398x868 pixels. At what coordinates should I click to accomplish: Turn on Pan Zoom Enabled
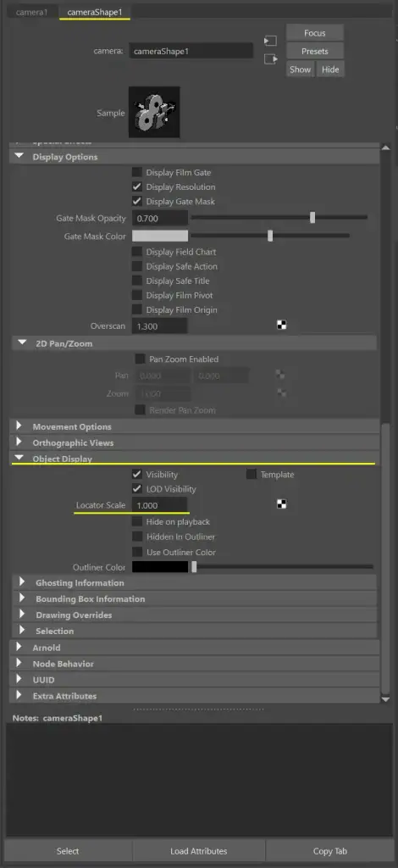140,359
